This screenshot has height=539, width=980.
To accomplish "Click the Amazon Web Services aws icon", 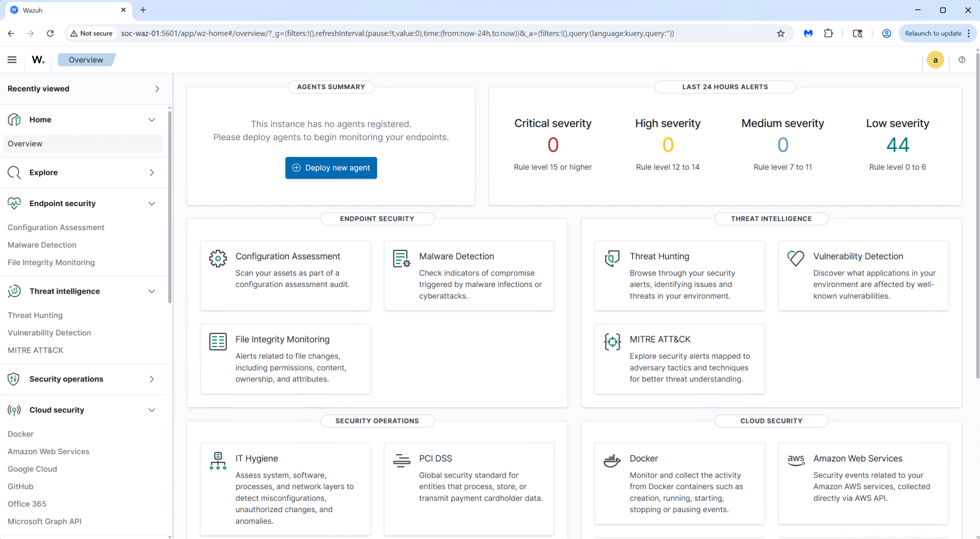I will click(796, 460).
